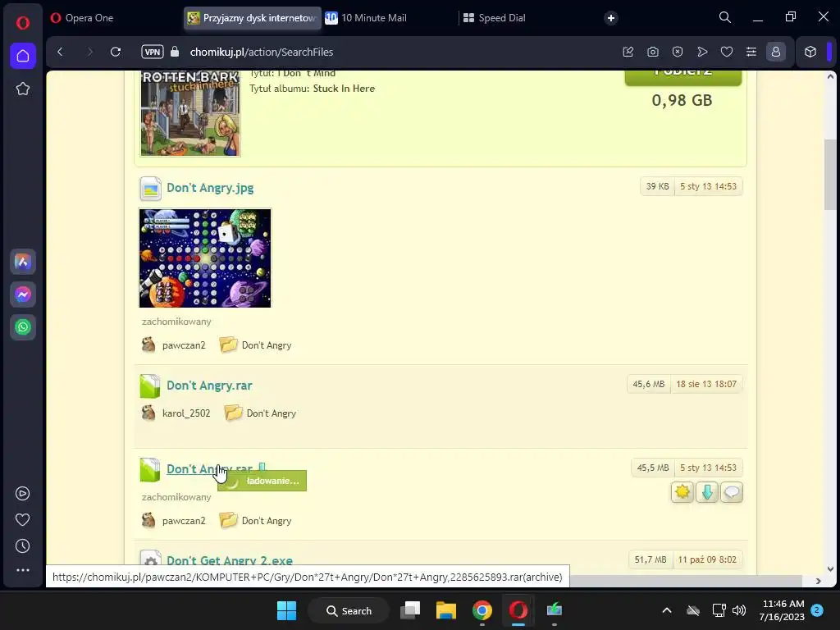Open bookmarks star in sidebar
The width and height of the screenshot is (840, 630).
pyautogui.click(x=22, y=89)
